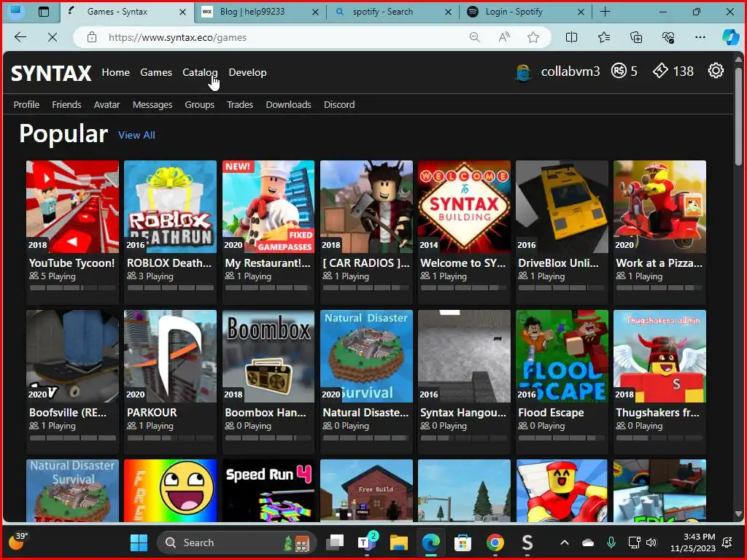Open Discord link
This screenshot has width=747, height=560.
click(x=339, y=104)
